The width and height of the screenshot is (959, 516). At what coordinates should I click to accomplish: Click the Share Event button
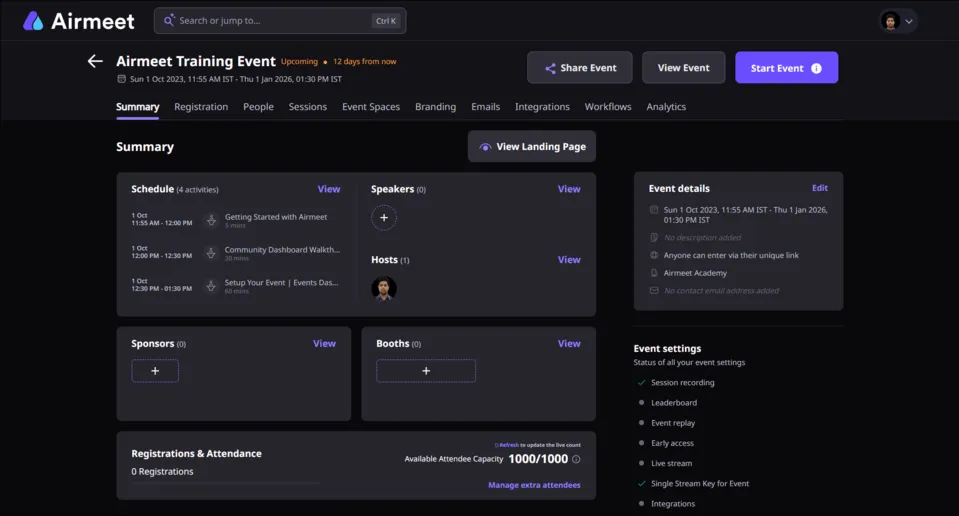point(580,67)
